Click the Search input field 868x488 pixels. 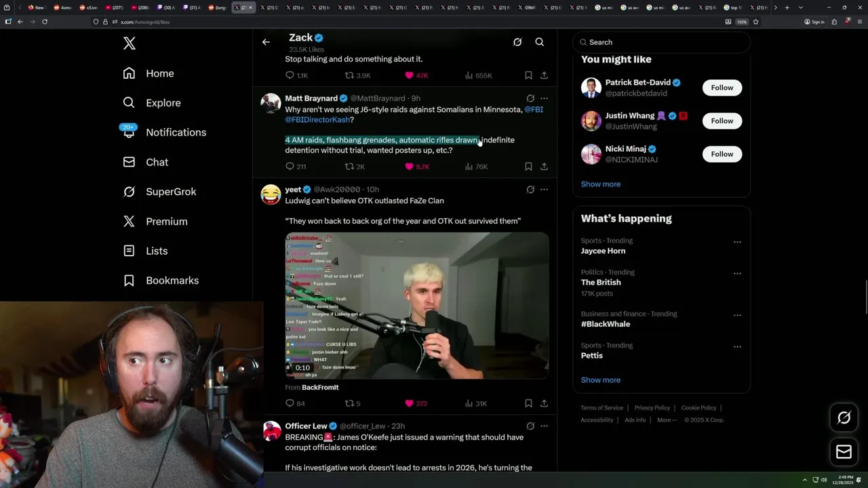click(662, 42)
